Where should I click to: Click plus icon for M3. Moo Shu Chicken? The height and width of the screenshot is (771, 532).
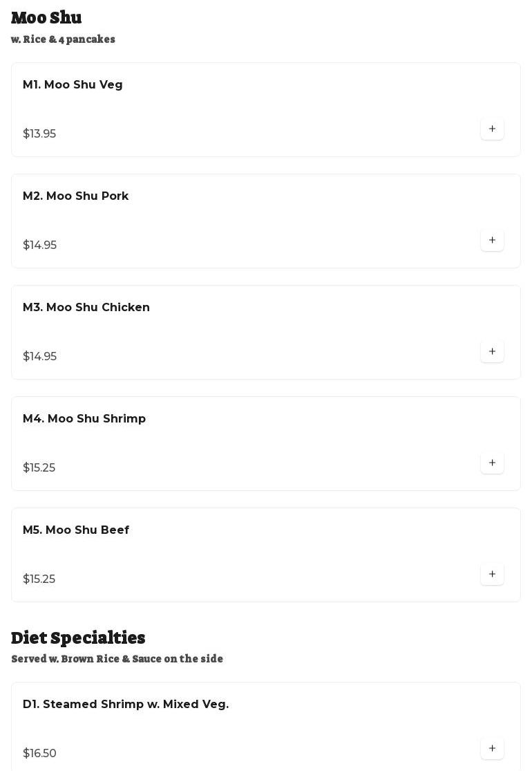tap(492, 352)
